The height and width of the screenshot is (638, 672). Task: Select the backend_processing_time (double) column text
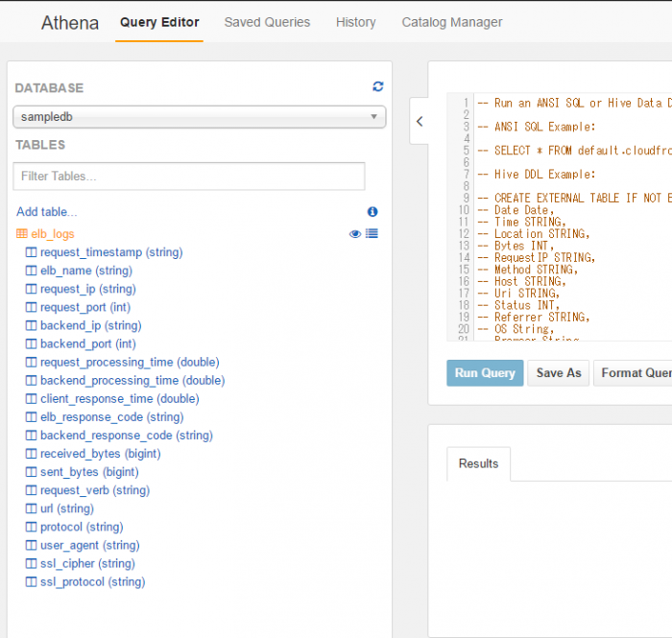point(132,381)
